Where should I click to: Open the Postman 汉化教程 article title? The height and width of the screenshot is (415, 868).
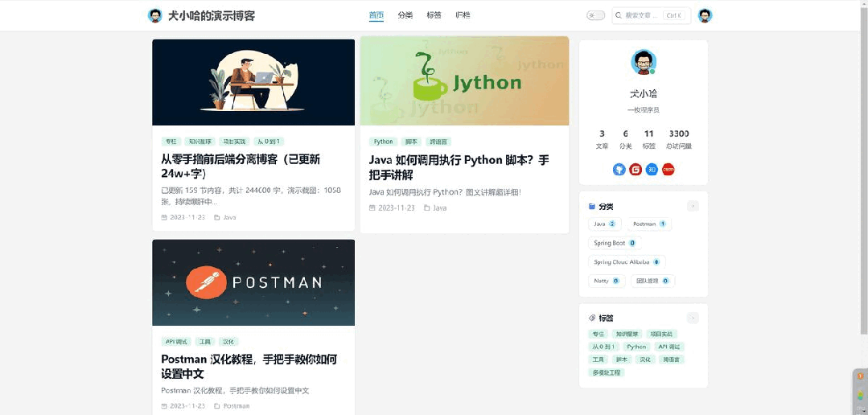(249, 366)
